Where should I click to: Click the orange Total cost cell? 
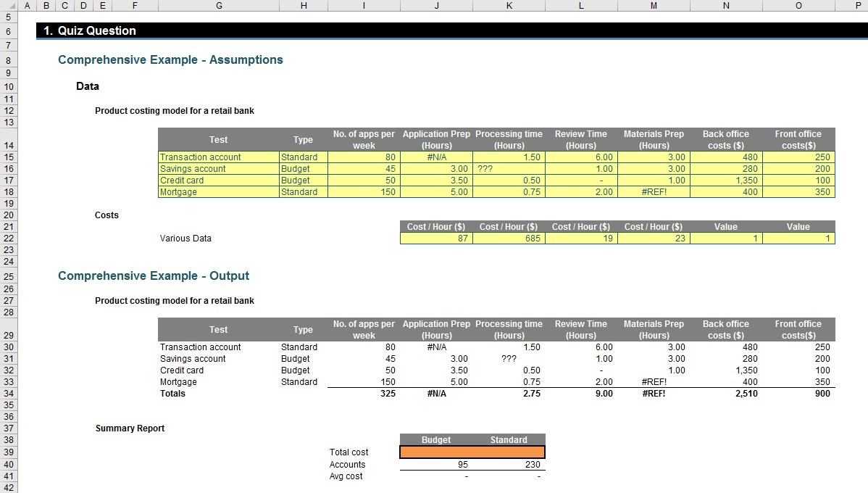pos(472,452)
